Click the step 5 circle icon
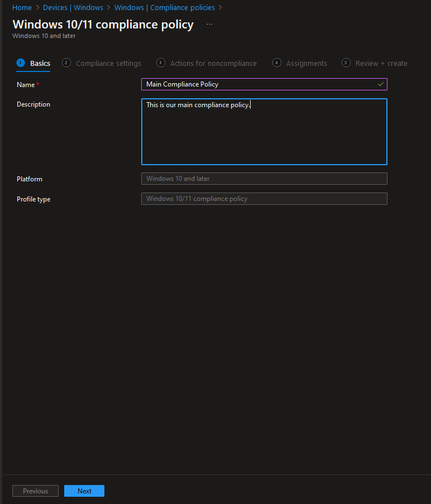 pos(346,63)
